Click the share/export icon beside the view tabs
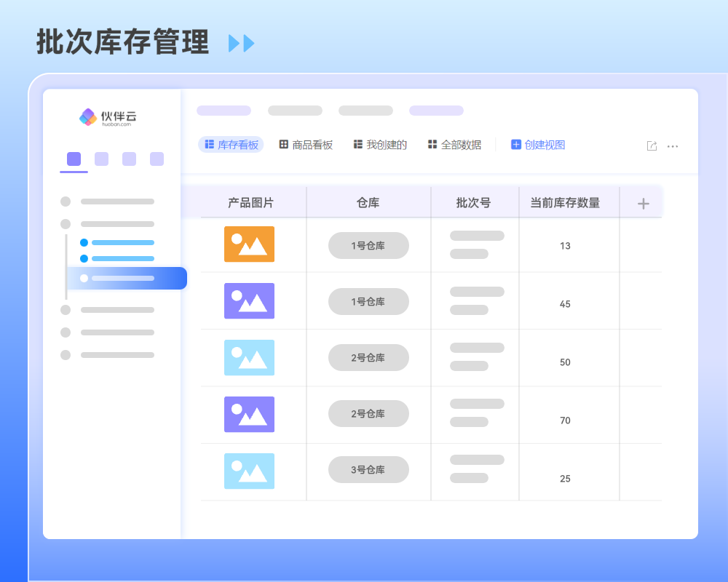 (652, 145)
